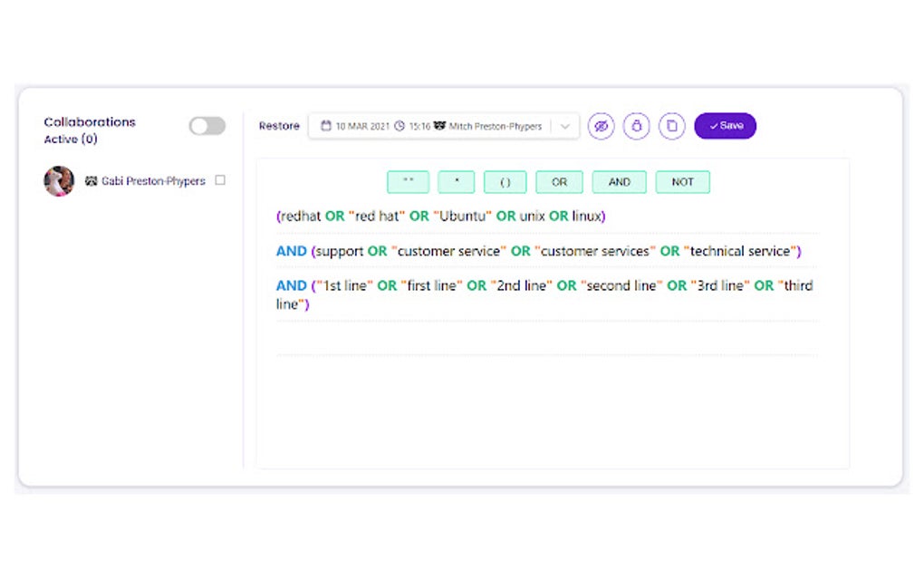Insert a wildcard asterisk operator

(x=457, y=182)
